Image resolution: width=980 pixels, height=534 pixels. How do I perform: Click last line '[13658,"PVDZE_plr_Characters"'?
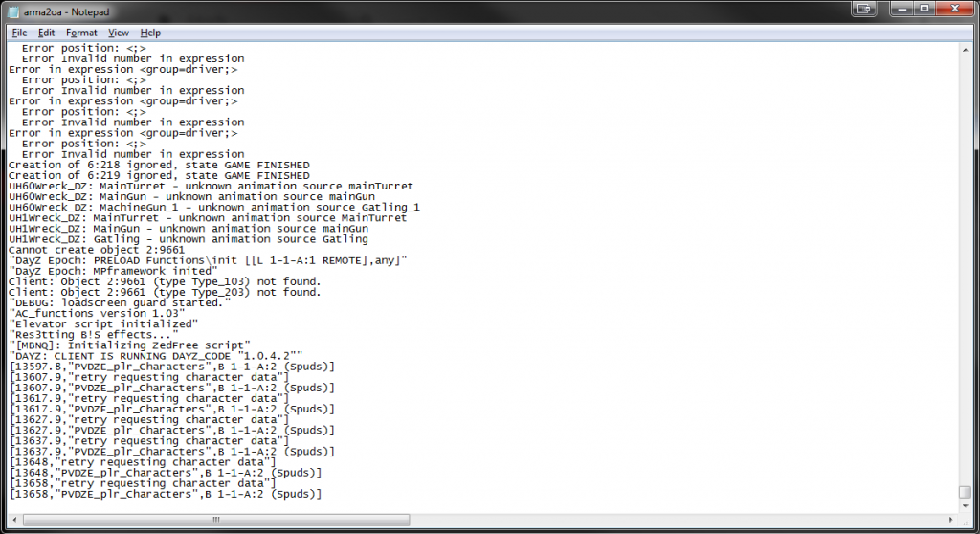point(165,495)
